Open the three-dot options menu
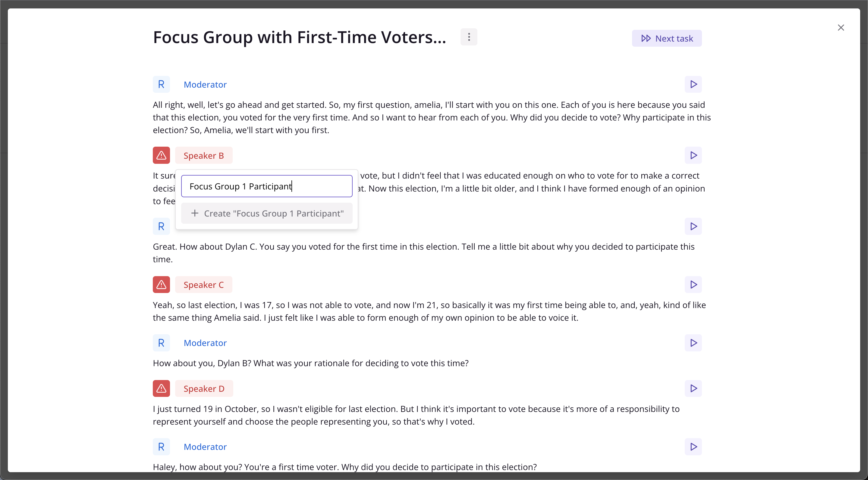This screenshot has width=868, height=480. pyautogui.click(x=469, y=37)
